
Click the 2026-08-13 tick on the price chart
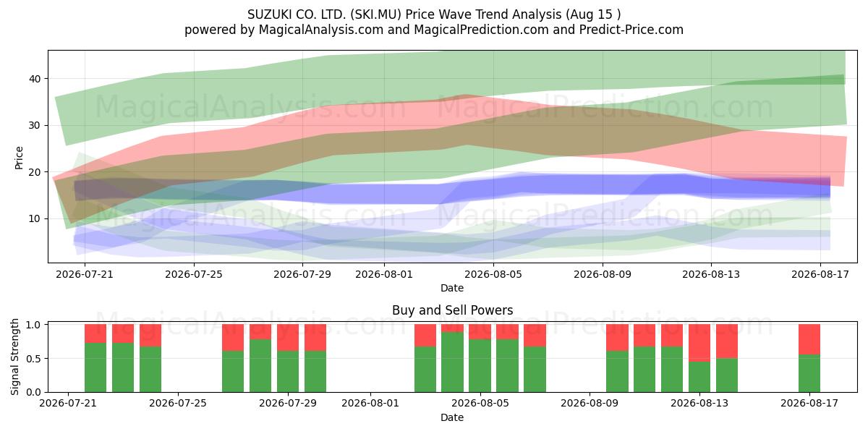711,274
